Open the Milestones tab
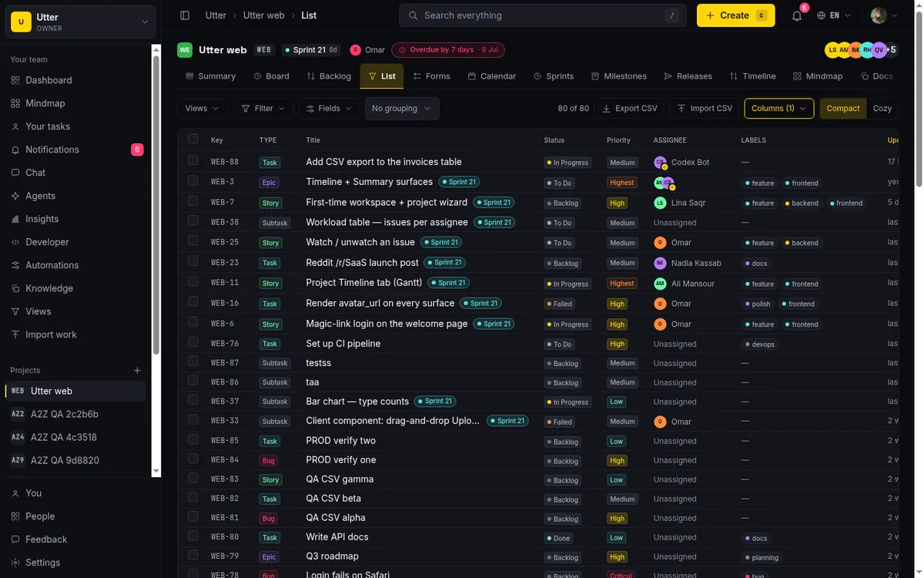This screenshot has width=924, height=578. (x=619, y=76)
